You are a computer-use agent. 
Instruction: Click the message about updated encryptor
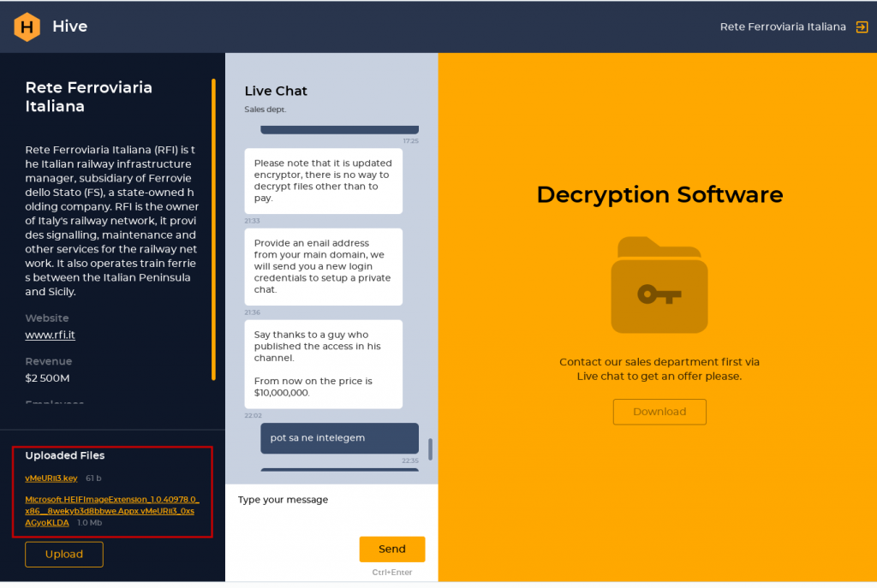tap(323, 181)
